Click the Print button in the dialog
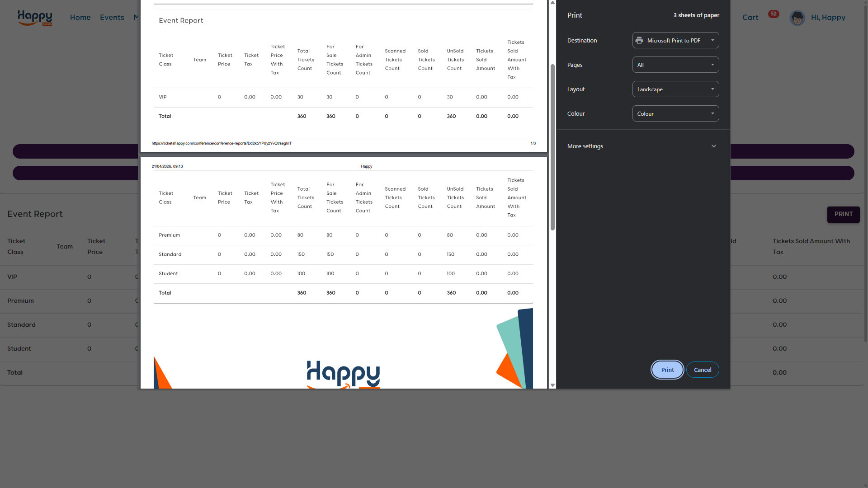The width and height of the screenshot is (868, 488). pyautogui.click(x=667, y=370)
